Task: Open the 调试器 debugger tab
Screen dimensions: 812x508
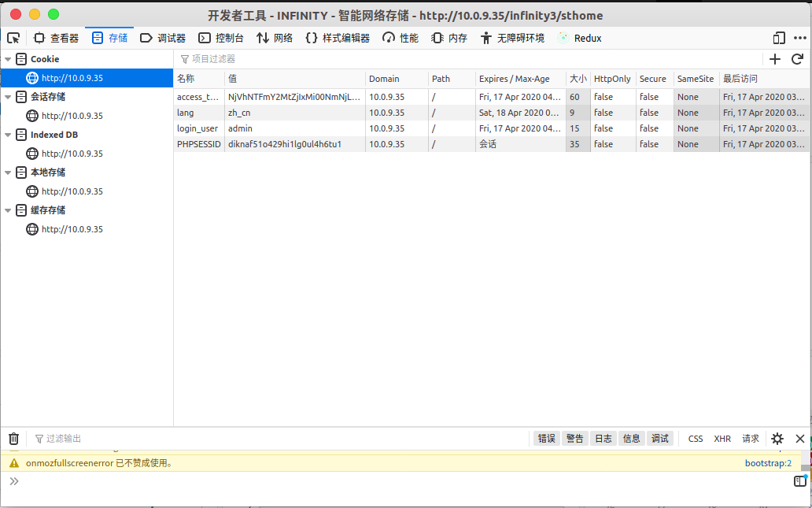Action: pyautogui.click(x=163, y=38)
